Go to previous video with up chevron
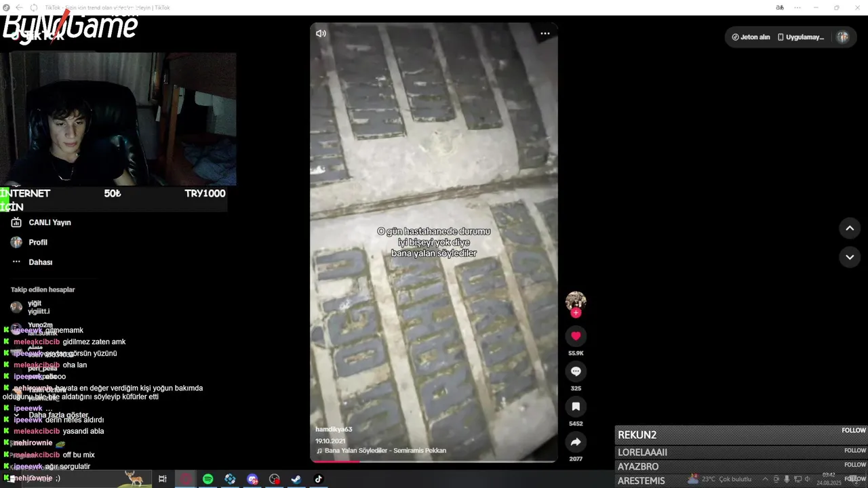Image resolution: width=868 pixels, height=488 pixels. 850,228
